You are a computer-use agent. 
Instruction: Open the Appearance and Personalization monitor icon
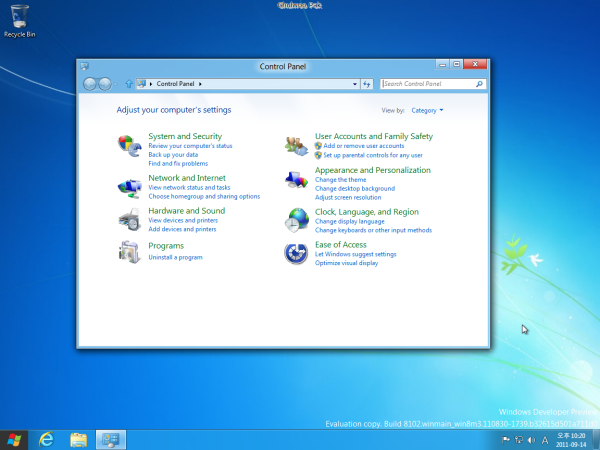[296, 180]
